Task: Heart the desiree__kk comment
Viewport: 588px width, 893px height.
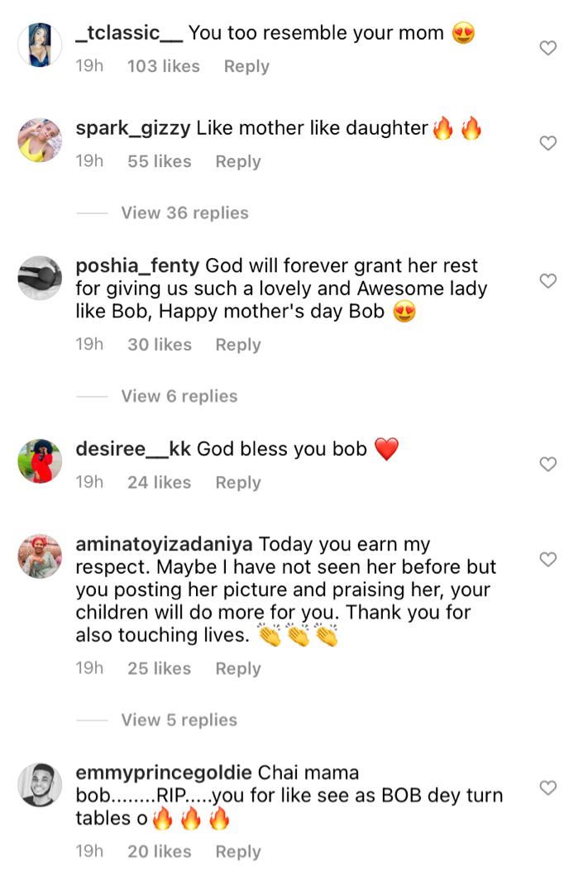Action: tap(547, 465)
